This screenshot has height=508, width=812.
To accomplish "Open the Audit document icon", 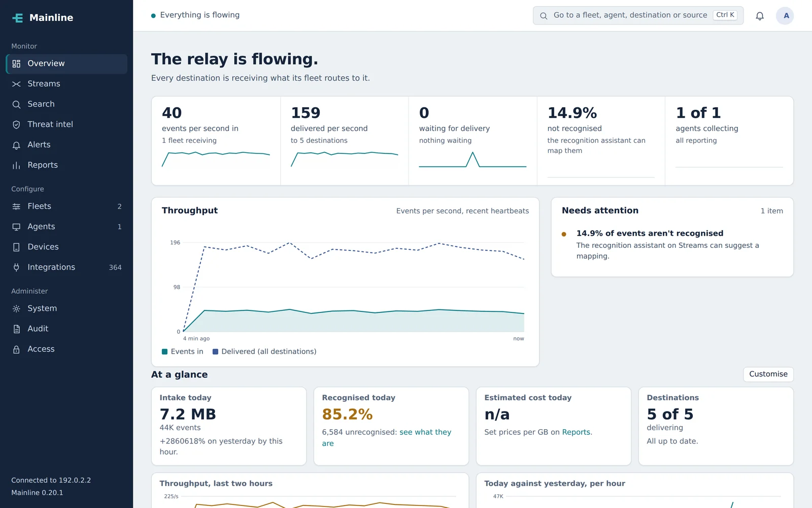I will click(x=16, y=329).
